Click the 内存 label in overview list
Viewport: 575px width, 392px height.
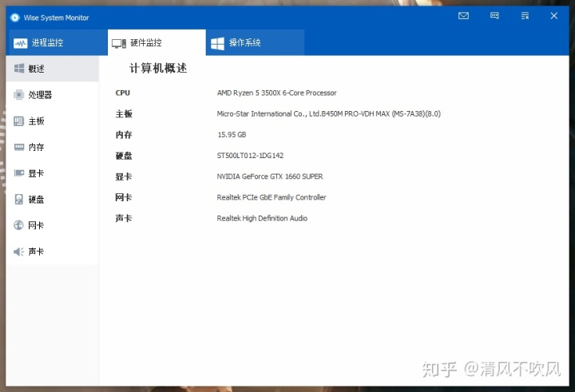124,135
